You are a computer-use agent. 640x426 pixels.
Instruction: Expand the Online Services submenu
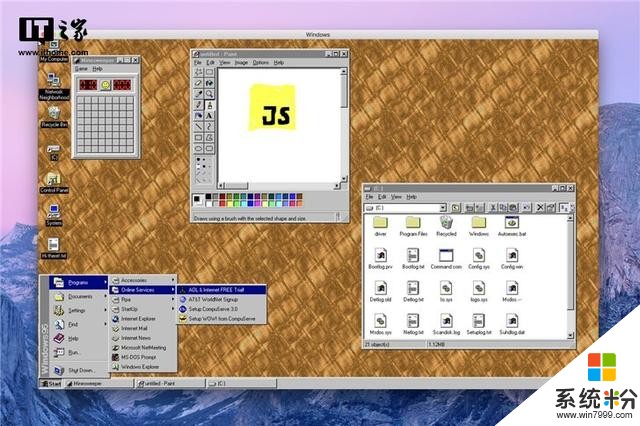143,290
